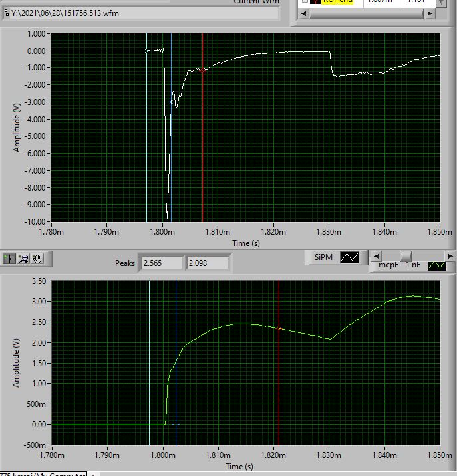Screen dimensions: 457x476
Task: Click the second Peaks value 2.098
Action: pos(208,263)
